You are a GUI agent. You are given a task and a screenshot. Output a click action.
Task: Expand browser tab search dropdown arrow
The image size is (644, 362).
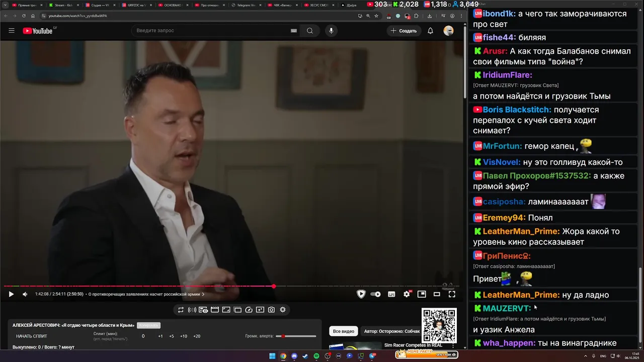[5, 5]
